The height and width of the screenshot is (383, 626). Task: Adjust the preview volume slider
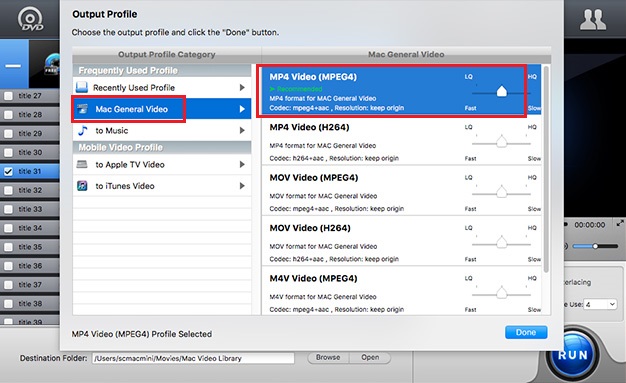click(595, 246)
